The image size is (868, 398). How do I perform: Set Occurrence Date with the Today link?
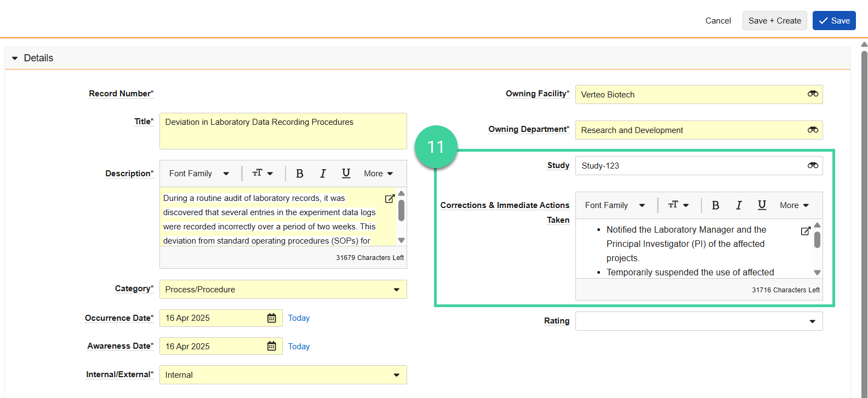pos(299,318)
